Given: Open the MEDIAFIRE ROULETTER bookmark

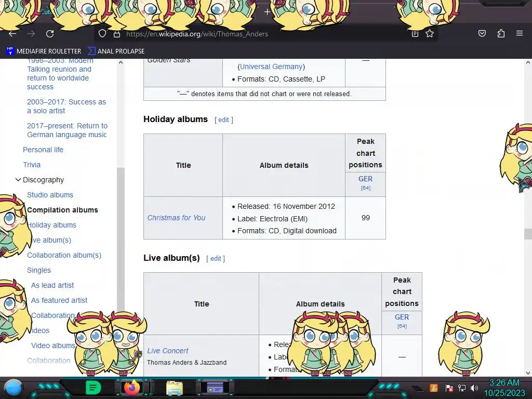Looking at the screenshot, I should [44, 51].
